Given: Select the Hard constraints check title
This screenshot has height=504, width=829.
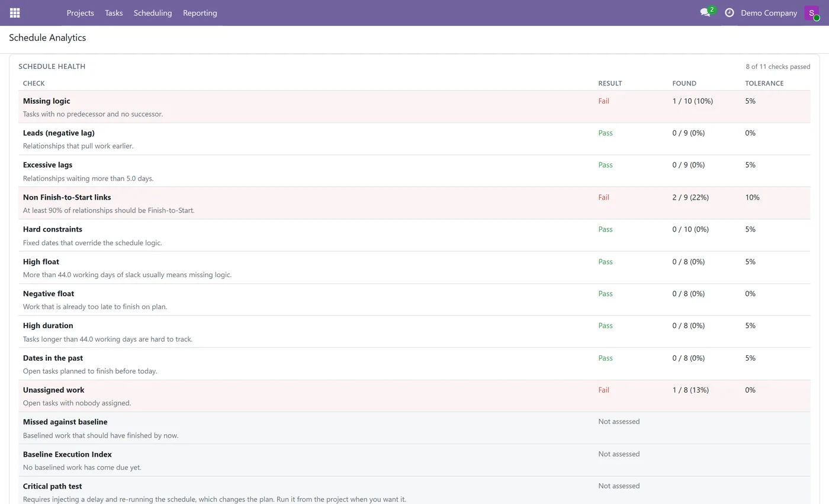Looking at the screenshot, I should coord(53,230).
